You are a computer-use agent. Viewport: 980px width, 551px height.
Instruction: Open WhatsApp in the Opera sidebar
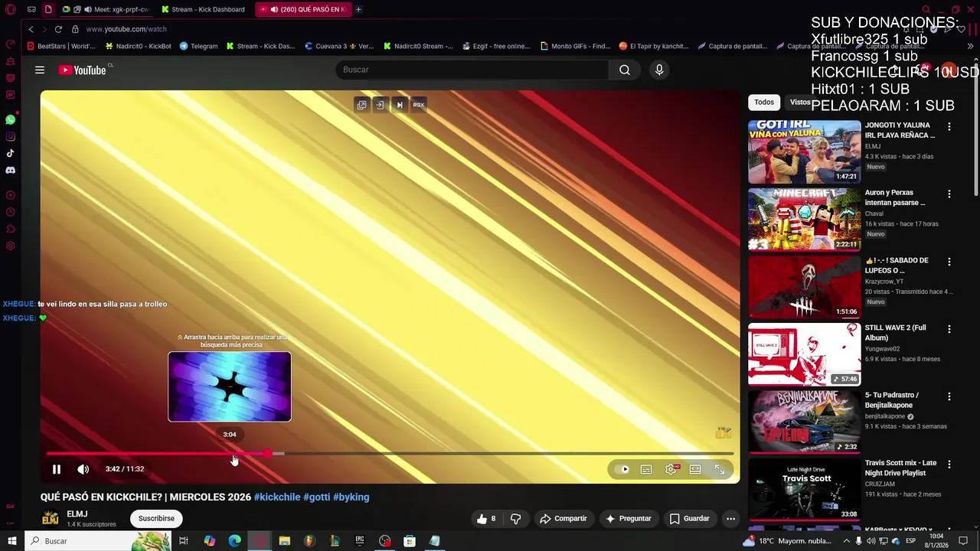10,119
